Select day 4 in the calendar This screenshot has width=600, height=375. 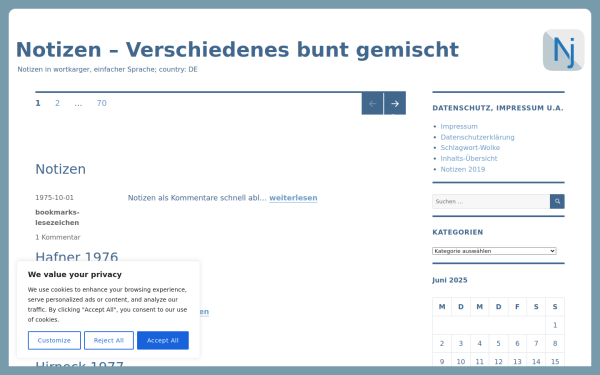pos(479,344)
